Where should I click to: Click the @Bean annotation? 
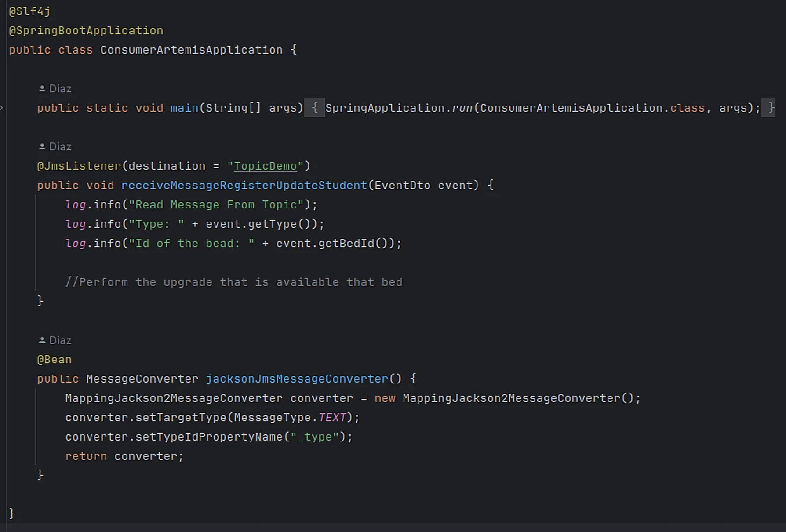pos(55,360)
